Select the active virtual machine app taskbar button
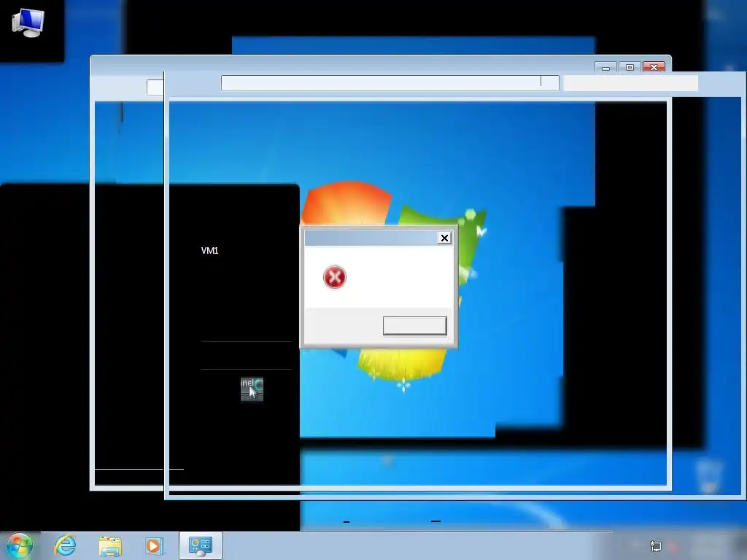Screen dimensions: 747x560 pyautogui.click(x=201, y=545)
